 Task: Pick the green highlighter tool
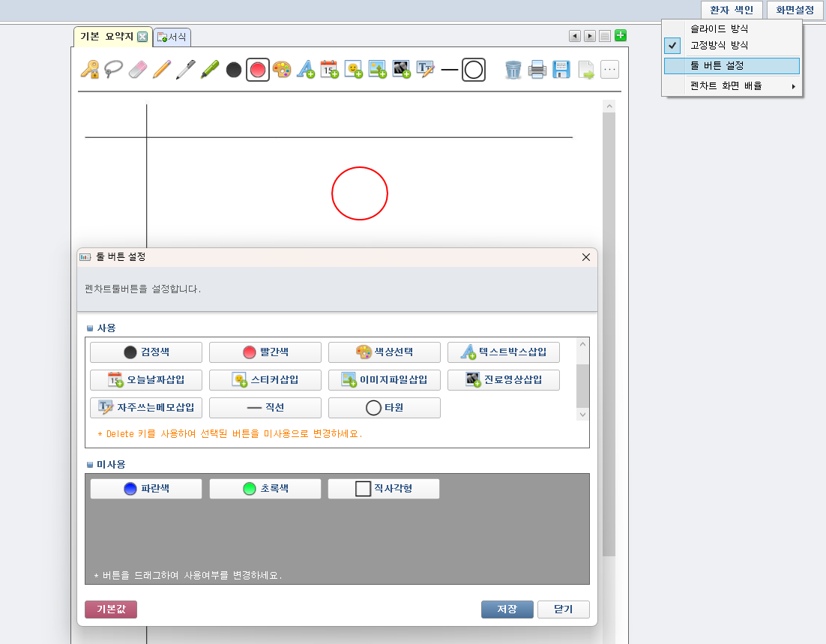(x=210, y=70)
